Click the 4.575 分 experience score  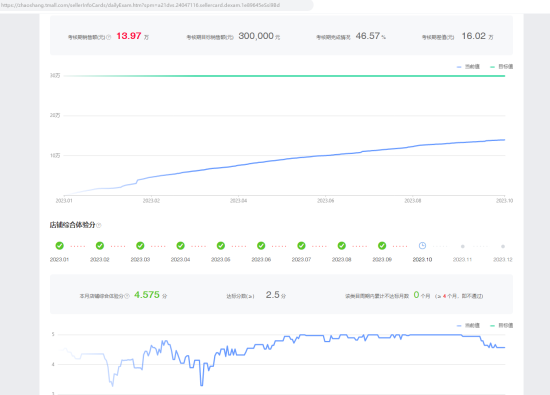(x=150, y=295)
